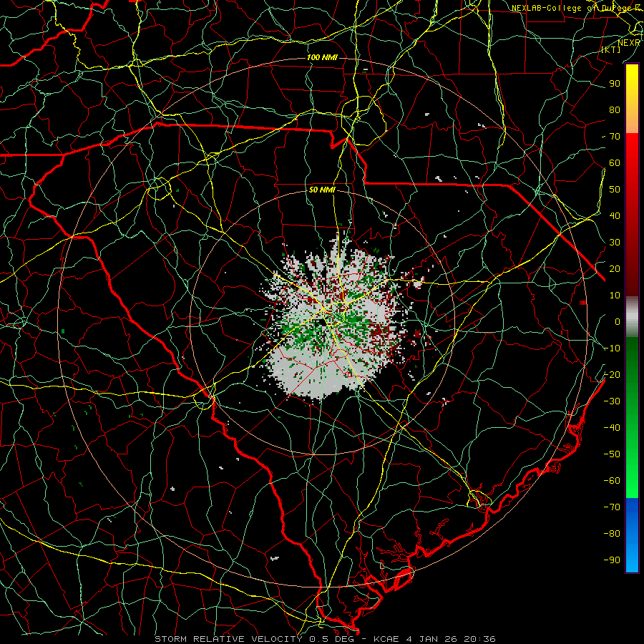Click the -10 label on the velocity scale
This screenshot has height=644, width=644.
(x=612, y=348)
